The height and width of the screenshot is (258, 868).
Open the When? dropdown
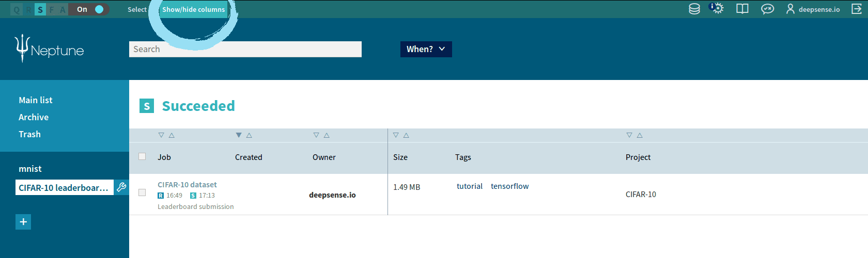[x=426, y=49]
